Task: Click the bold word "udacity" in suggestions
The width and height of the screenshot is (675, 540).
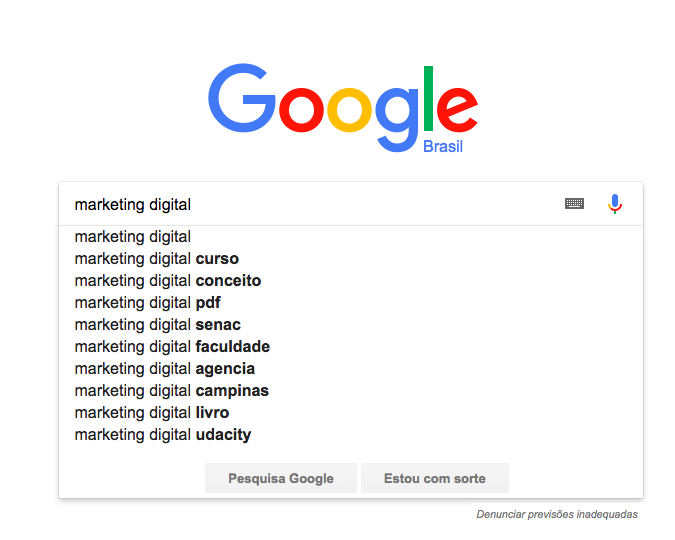Action: (223, 435)
